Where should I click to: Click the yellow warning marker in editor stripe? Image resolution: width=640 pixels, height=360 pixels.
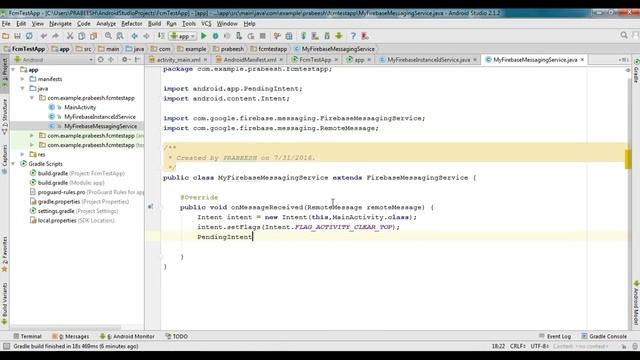[x=628, y=159]
